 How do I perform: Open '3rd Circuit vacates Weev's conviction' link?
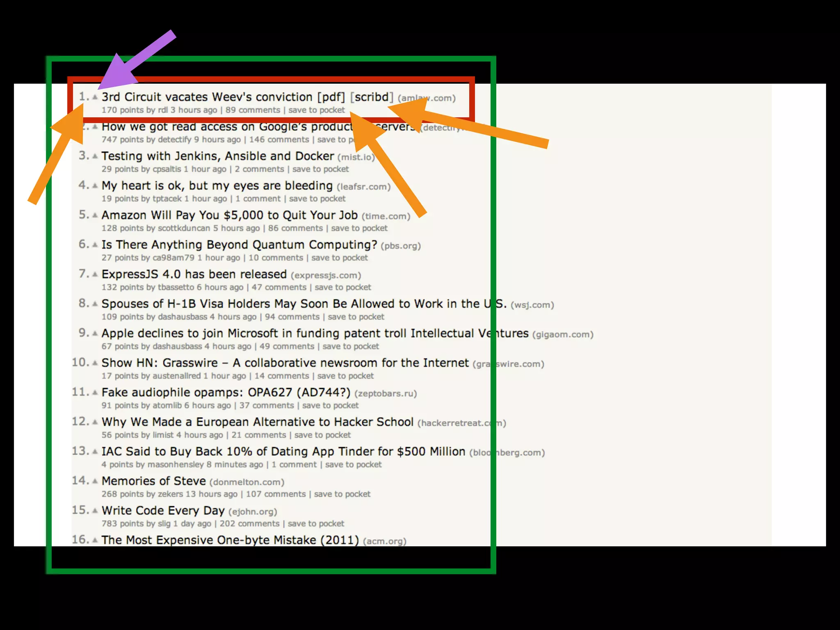coord(207,97)
